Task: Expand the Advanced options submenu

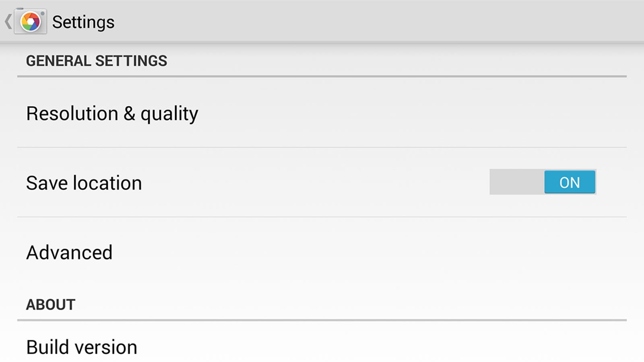Action: pyautogui.click(x=322, y=253)
